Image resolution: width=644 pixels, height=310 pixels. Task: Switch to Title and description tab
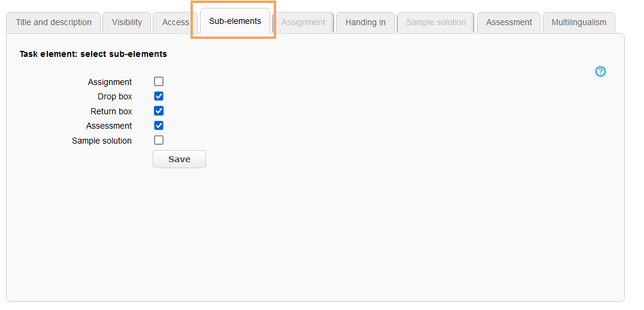53,23
